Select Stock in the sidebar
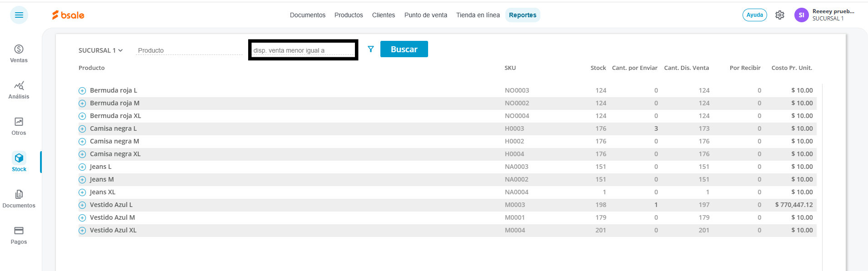868x271 pixels. pos(19,162)
